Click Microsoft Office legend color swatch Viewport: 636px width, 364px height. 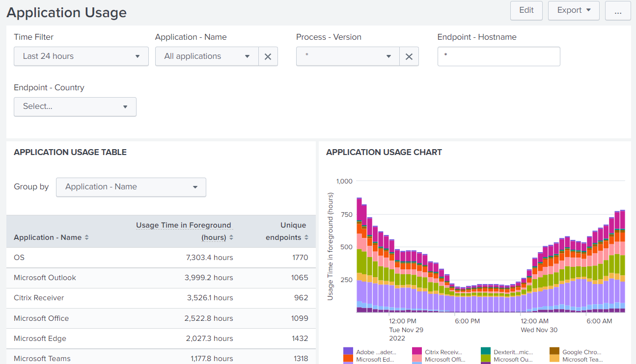(x=417, y=359)
